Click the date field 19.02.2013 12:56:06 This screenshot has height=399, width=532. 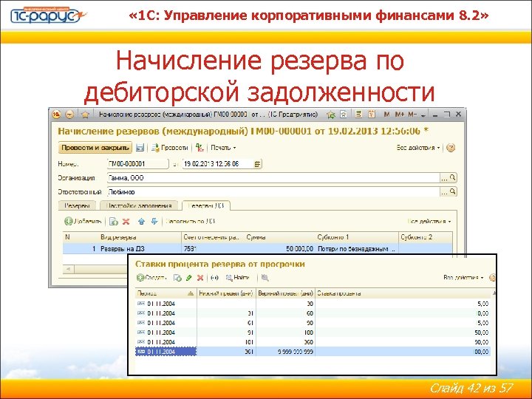[218, 164]
